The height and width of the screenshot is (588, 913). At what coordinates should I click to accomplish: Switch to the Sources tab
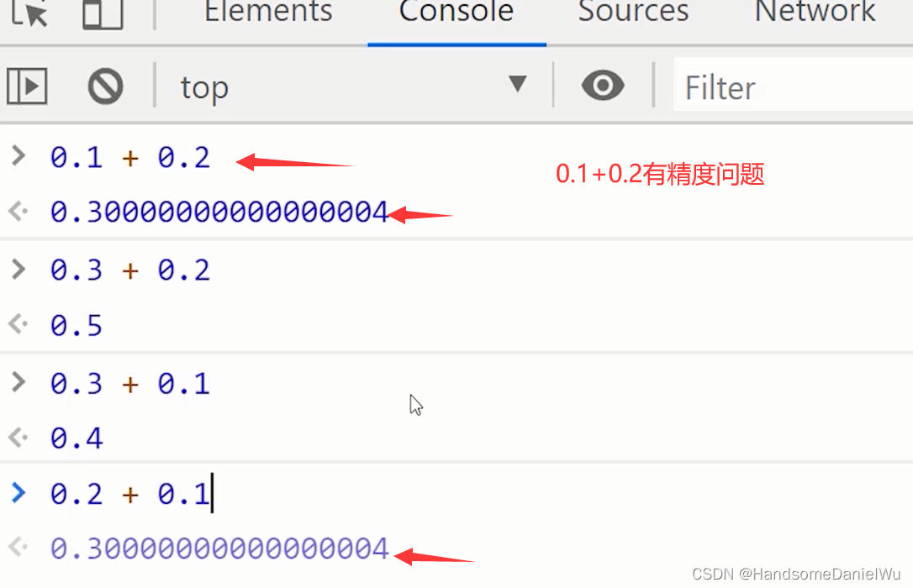click(633, 13)
